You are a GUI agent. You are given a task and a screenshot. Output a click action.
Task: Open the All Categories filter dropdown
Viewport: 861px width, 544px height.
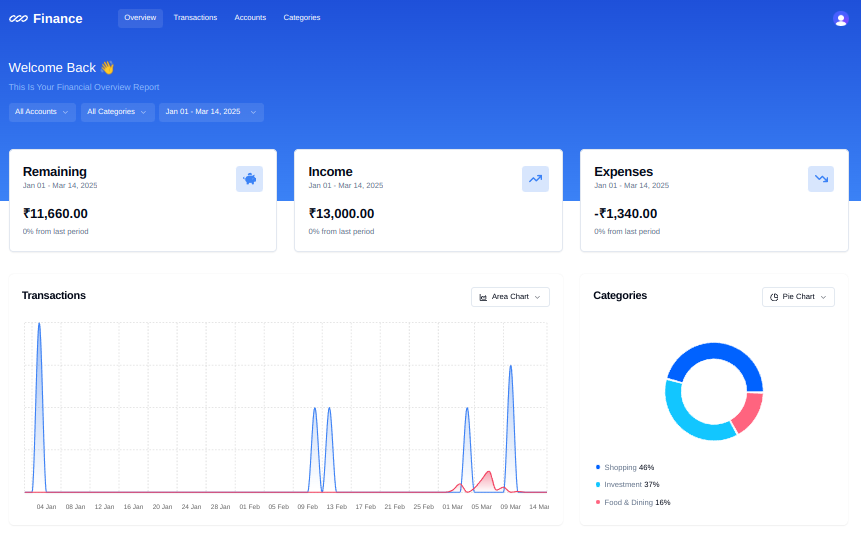click(117, 112)
